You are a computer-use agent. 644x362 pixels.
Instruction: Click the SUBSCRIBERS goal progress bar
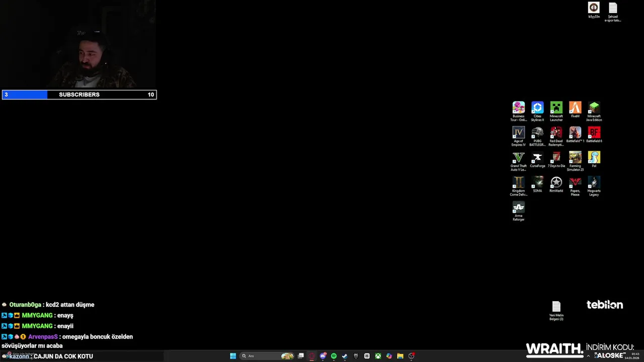(79, 95)
